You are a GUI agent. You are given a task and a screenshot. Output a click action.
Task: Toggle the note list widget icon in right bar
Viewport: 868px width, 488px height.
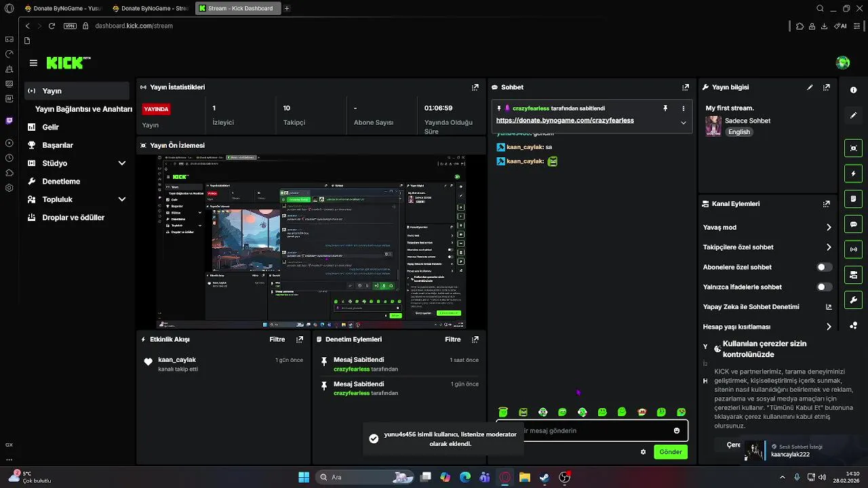coord(853,199)
